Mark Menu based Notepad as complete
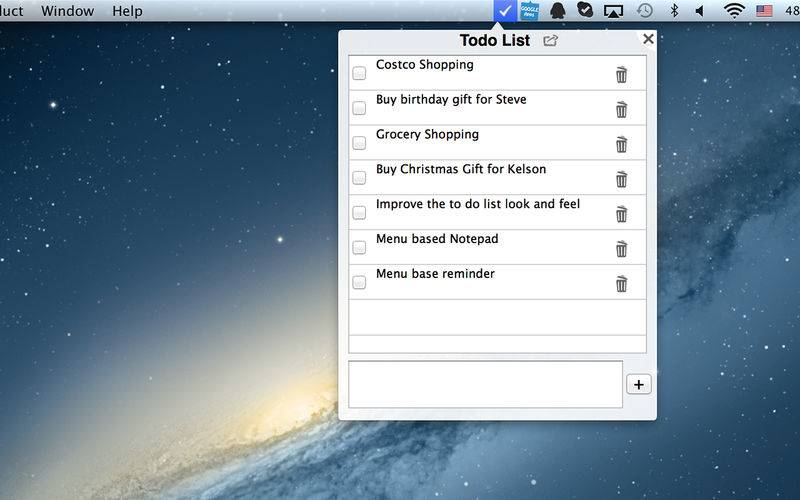 [359, 247]
